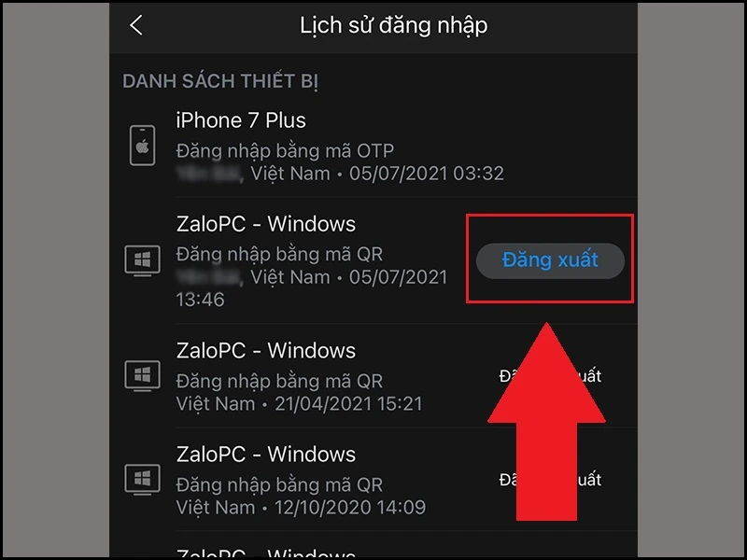Screen dimensions: 747x560
Task: Tap the Windows monitor icon dated 12/10/2020
Action: (142, 480)
